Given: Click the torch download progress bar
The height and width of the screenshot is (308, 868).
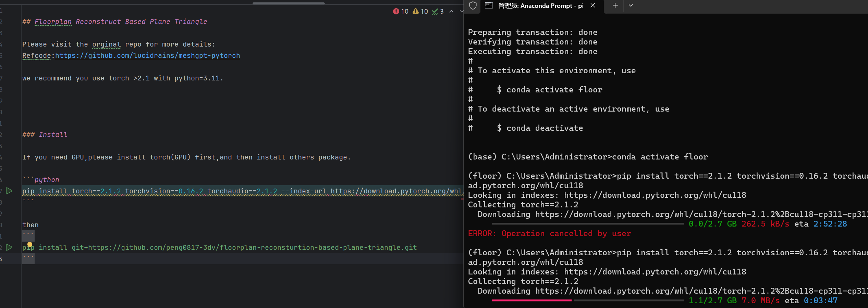Looking at the screenshot, I should pos(587,300).
